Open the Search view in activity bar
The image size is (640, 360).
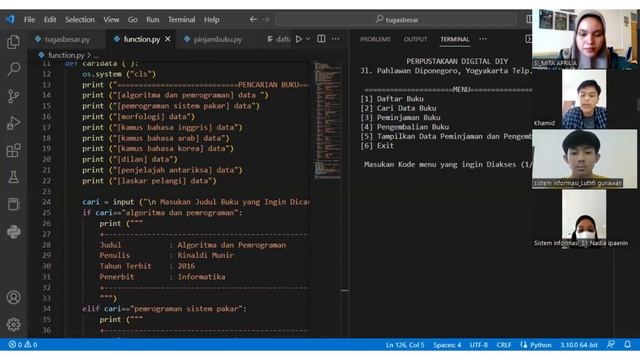click(13, 69)
